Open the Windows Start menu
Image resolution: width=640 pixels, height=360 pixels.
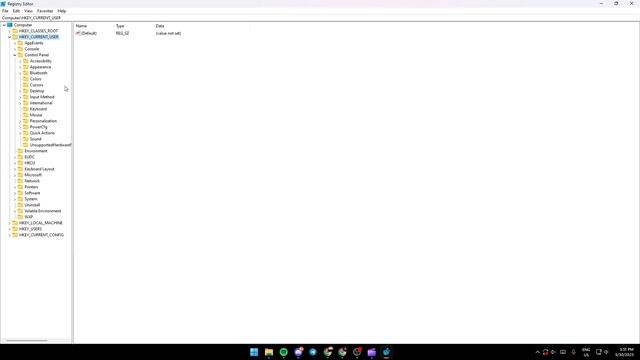pos(254,352)
